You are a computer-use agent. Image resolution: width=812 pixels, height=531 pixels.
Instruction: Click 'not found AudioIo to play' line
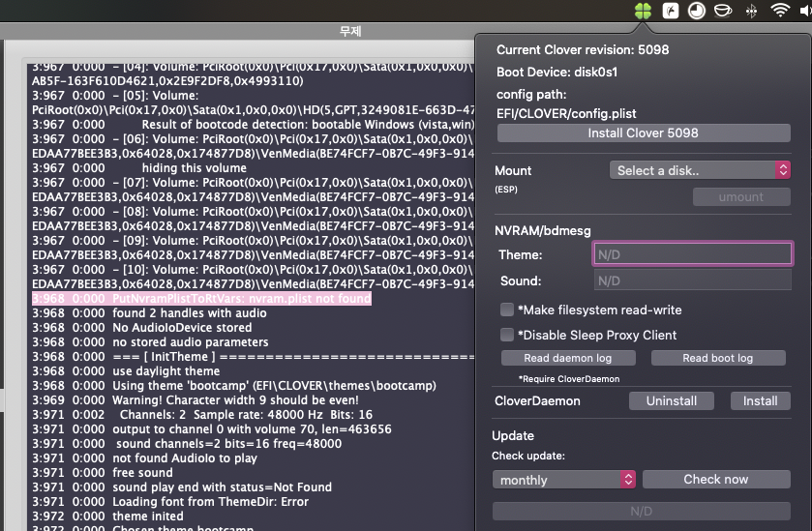pyautogui.click(x=144, y=458)
